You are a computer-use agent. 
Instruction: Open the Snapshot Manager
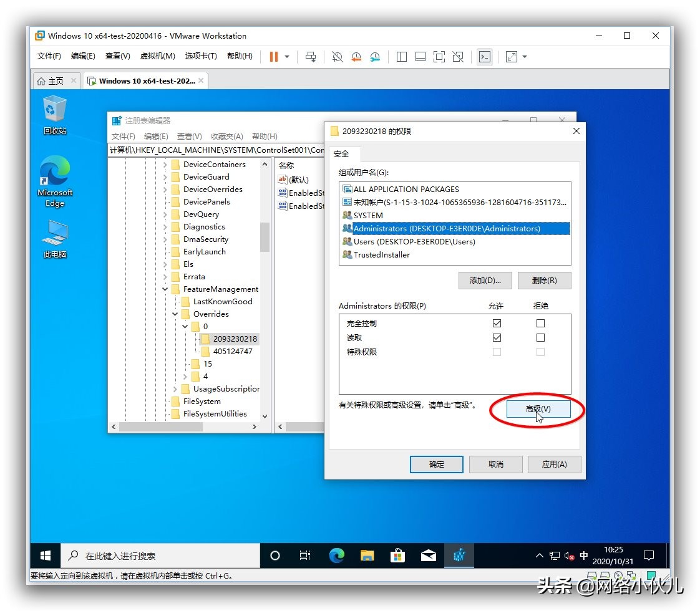coord(374,57)
